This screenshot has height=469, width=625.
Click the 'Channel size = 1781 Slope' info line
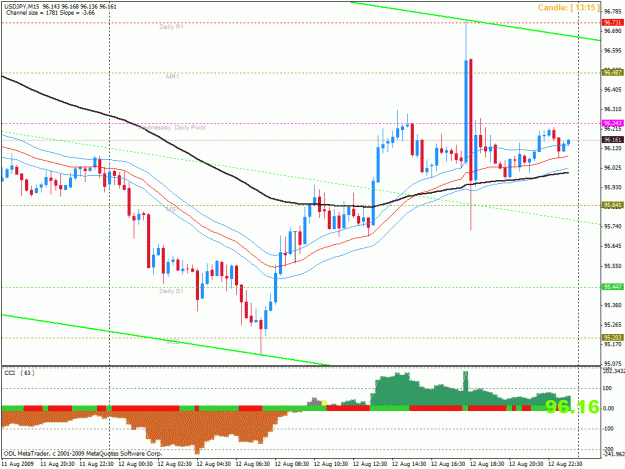(50, 13)
